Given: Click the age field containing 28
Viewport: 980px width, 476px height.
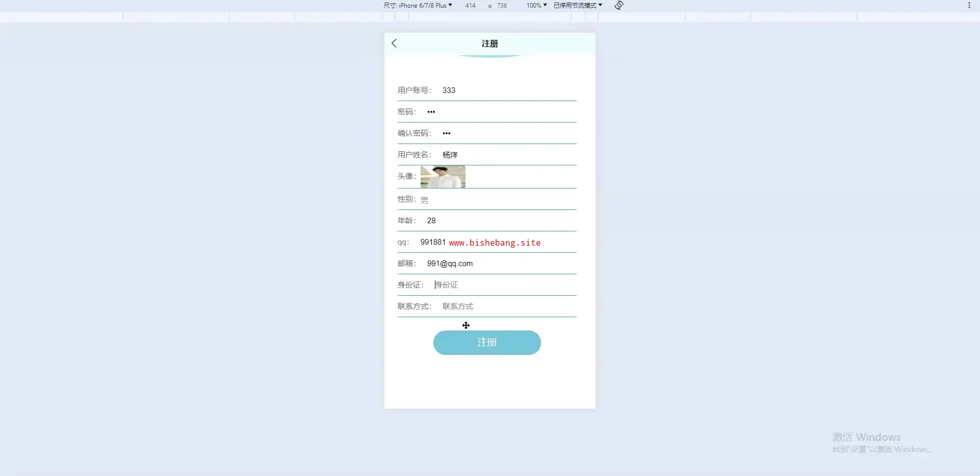Looking at the screenshot, I should click(501, 221).
